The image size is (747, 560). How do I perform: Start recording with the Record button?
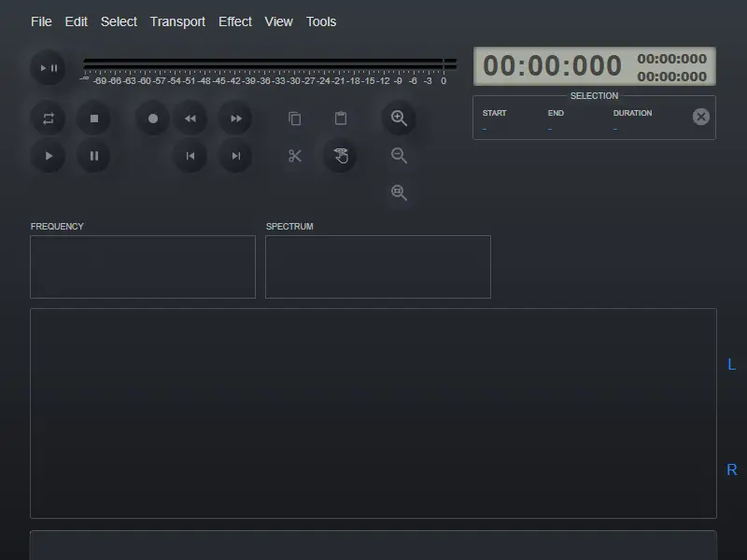[153, 119]
